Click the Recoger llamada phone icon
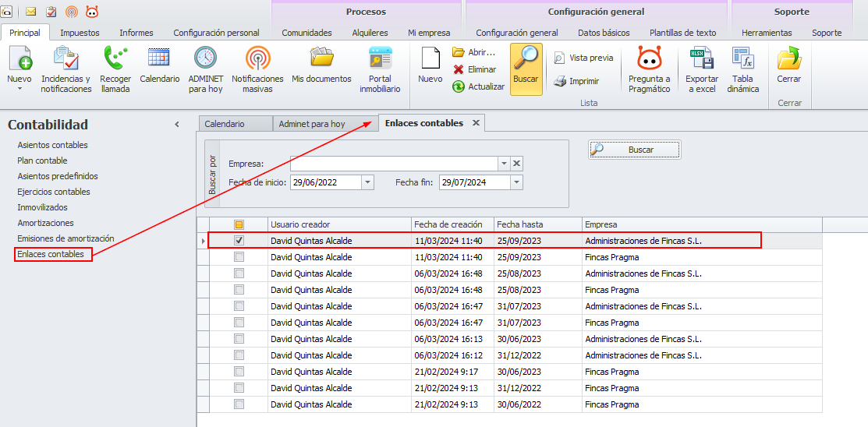868x427 pixels. 115,60
